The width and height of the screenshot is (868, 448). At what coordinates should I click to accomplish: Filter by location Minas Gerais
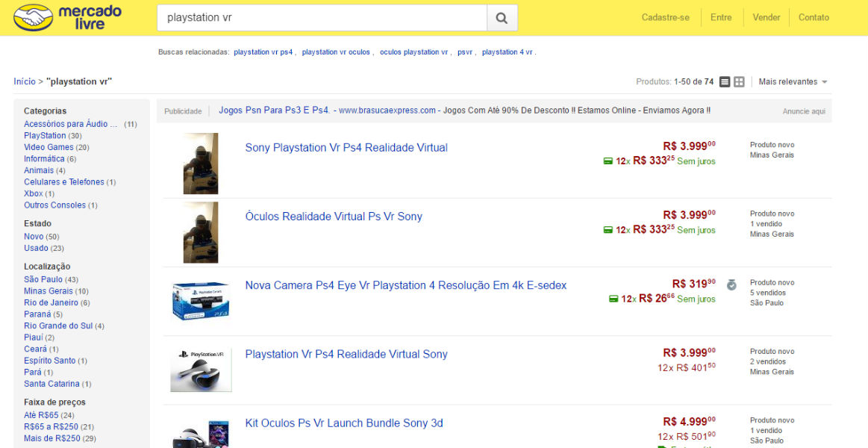[49, 291]
